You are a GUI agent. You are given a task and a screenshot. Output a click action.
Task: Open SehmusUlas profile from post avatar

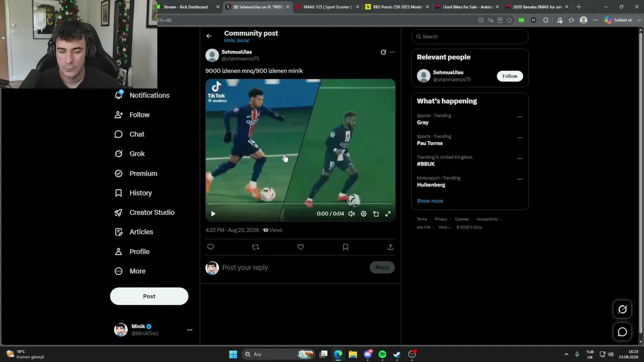212,55
